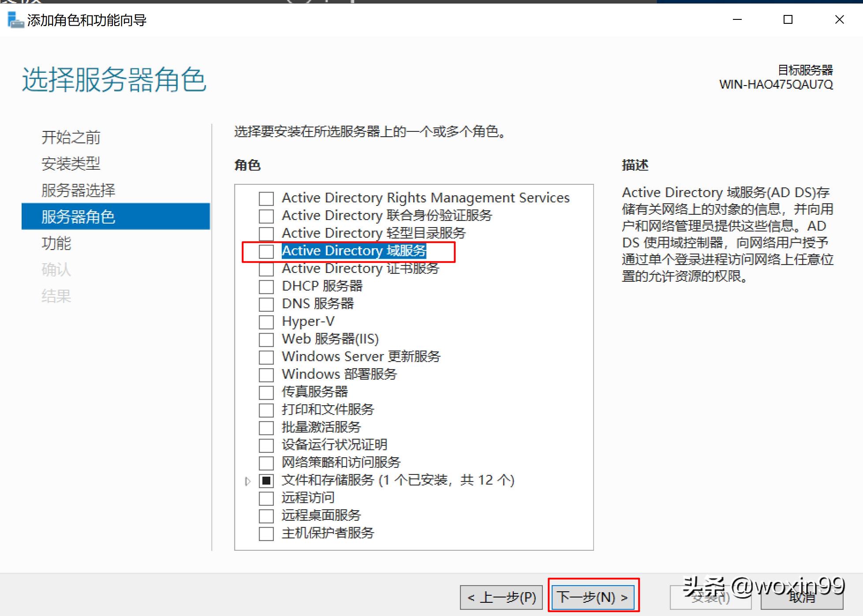This screenshot has width=863, height=616.
Task: Enable 远程桌面服务
Action: [x=266, y=515]
